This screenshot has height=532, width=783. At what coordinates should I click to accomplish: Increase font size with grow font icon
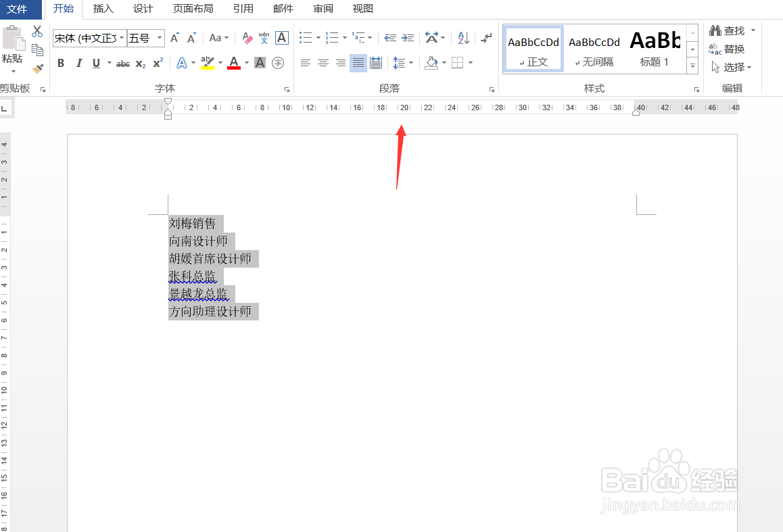pos(174,38)
